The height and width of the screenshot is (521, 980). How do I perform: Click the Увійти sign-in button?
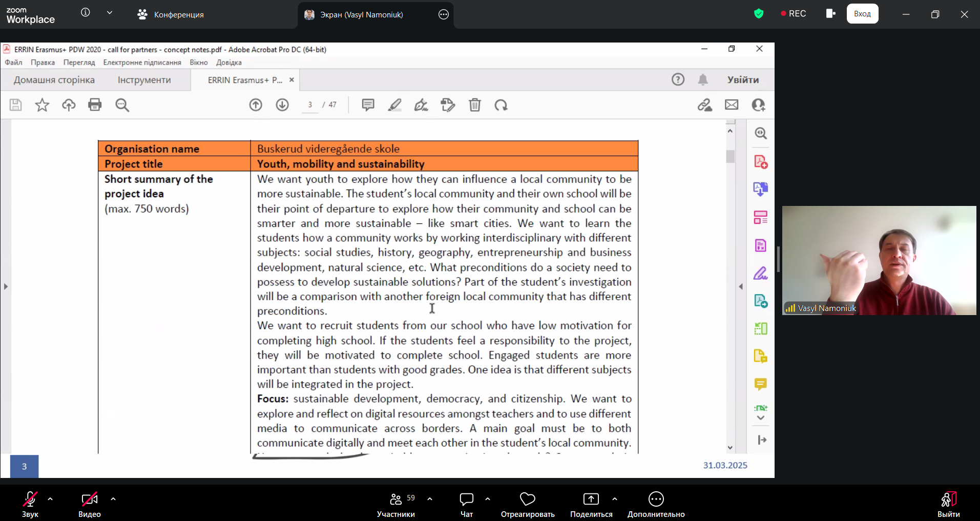point(743,80)
